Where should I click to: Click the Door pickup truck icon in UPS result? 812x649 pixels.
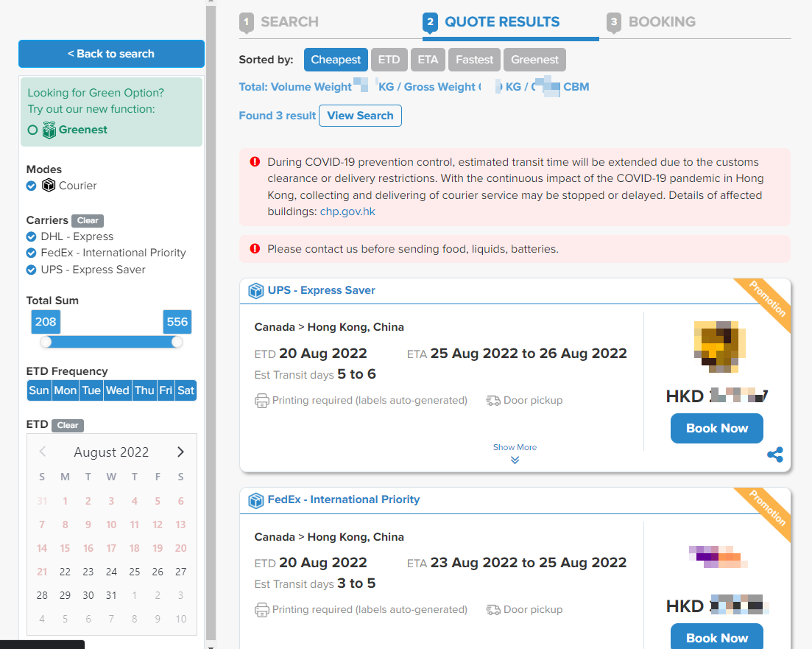coord(493,401)
